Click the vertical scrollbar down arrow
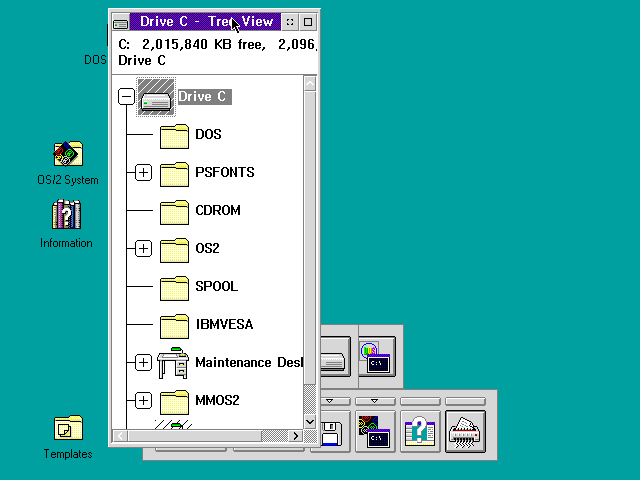 click(310, 422)
